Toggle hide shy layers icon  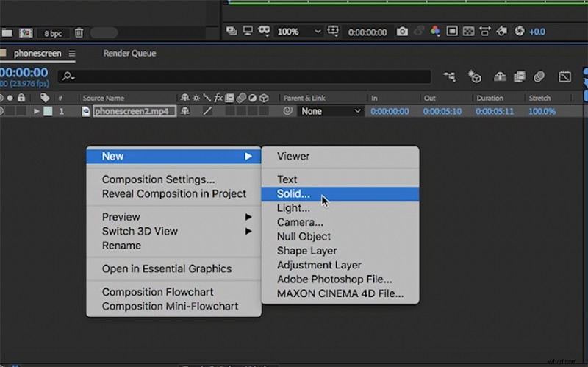click(x=500, y=77)
